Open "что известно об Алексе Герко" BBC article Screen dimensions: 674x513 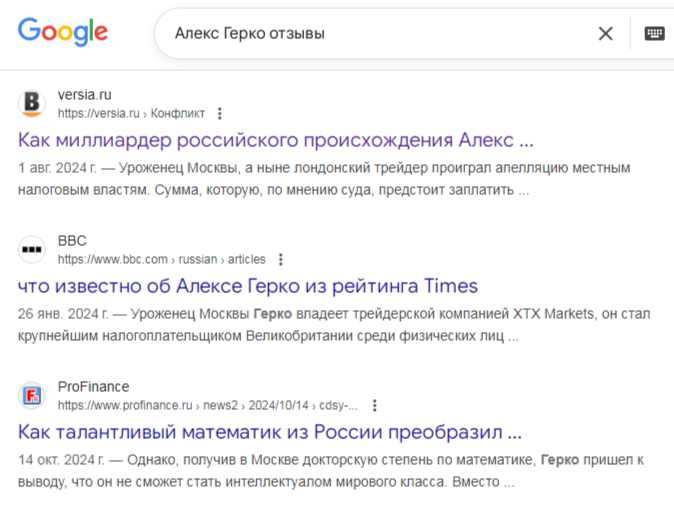point(247,286)
